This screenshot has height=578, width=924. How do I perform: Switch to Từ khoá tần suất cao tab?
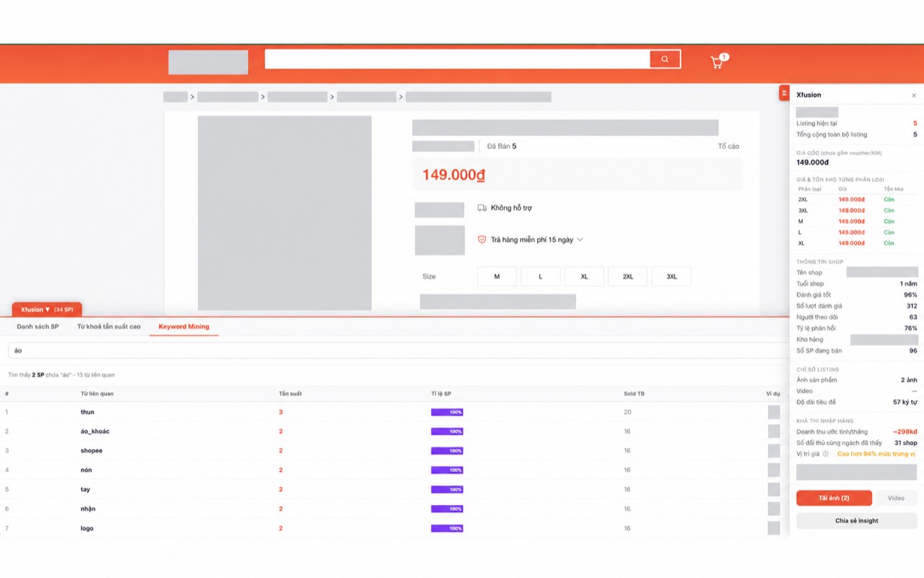[109, 327]
